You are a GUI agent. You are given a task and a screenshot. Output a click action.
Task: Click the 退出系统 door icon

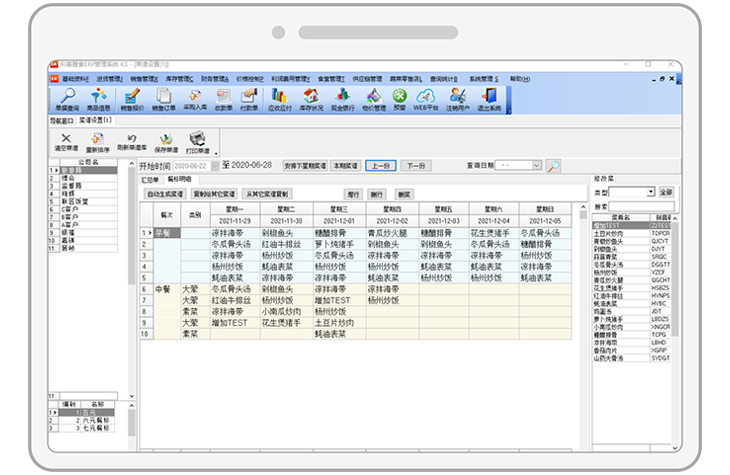489,97
